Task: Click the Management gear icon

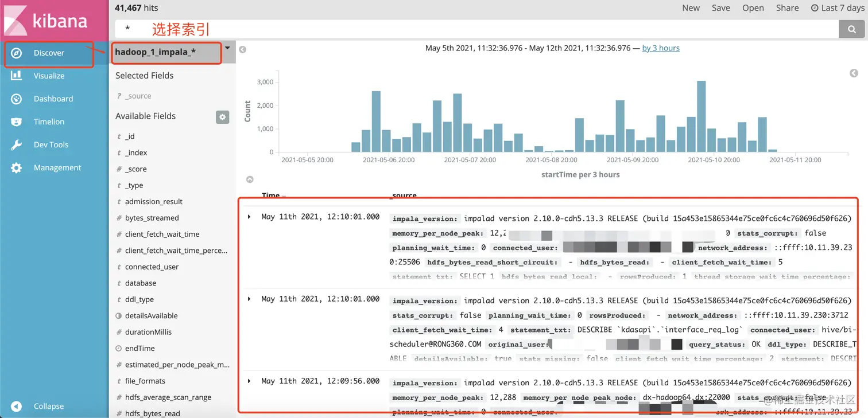Action: (17, 167)
